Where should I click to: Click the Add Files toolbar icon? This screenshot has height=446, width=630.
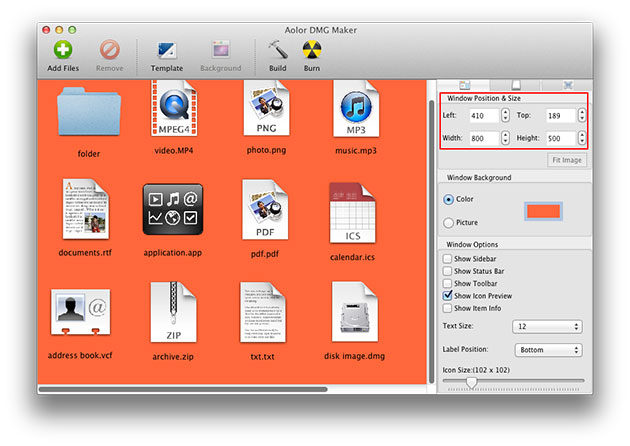pyautogui.click(x=63, y=50)
